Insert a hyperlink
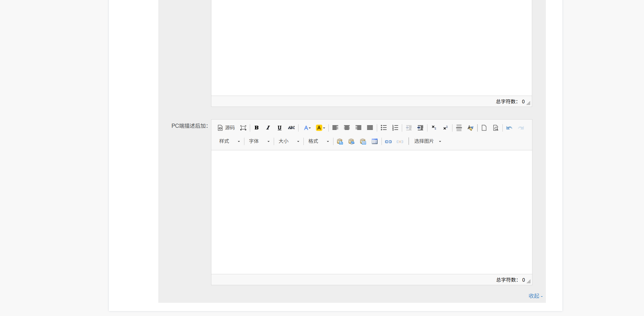This screenshot has width=644, height=316. (388, 142)
